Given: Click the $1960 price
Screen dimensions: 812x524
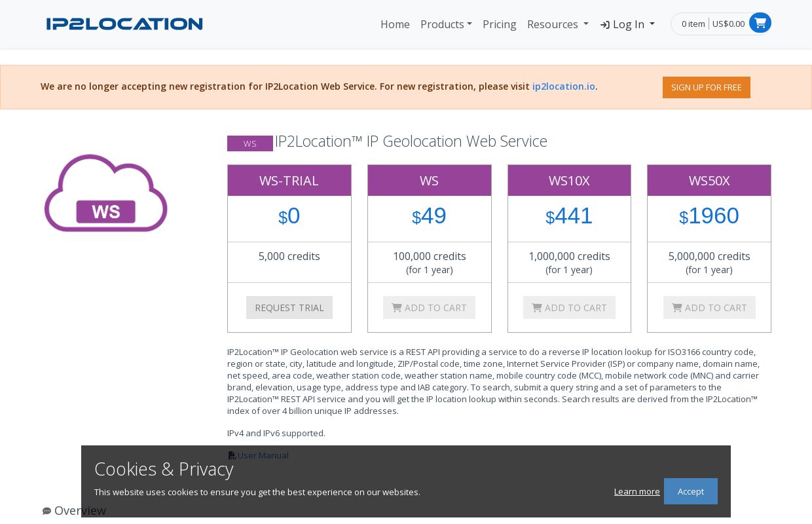Looking at the screenshot, I should click(x=709, y=216).
